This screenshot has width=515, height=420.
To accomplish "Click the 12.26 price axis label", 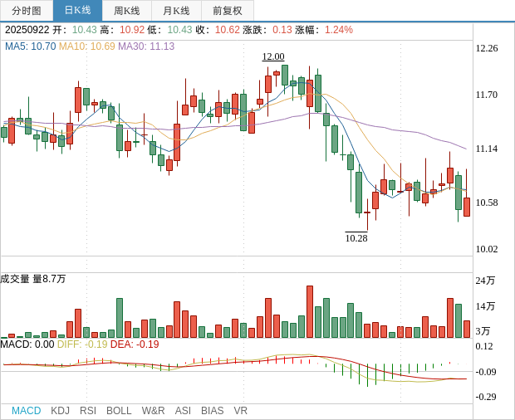I will tap(487, 48).
